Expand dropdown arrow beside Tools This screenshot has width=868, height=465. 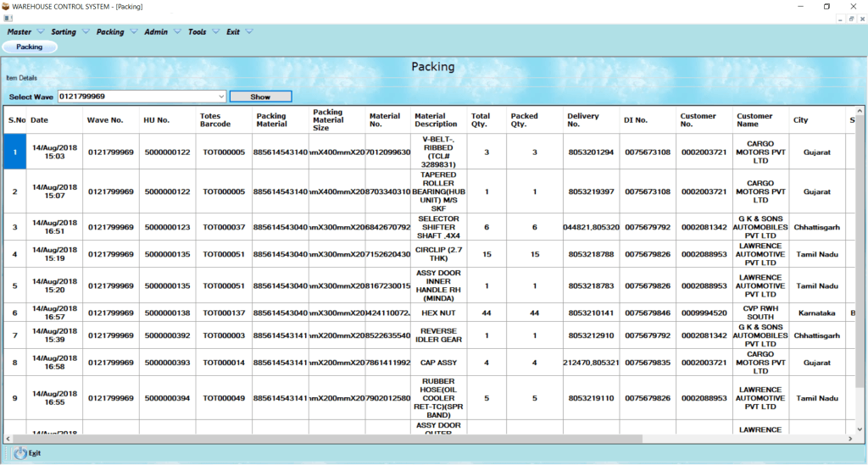click(216, 31)
